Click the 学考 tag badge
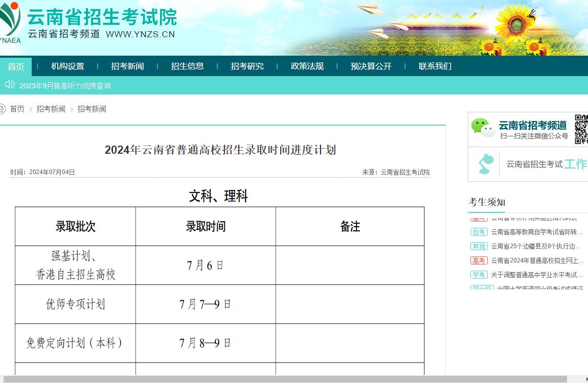The width and height of the screenshot is (588, 383). pyautogui.click(x=479, y=274)
